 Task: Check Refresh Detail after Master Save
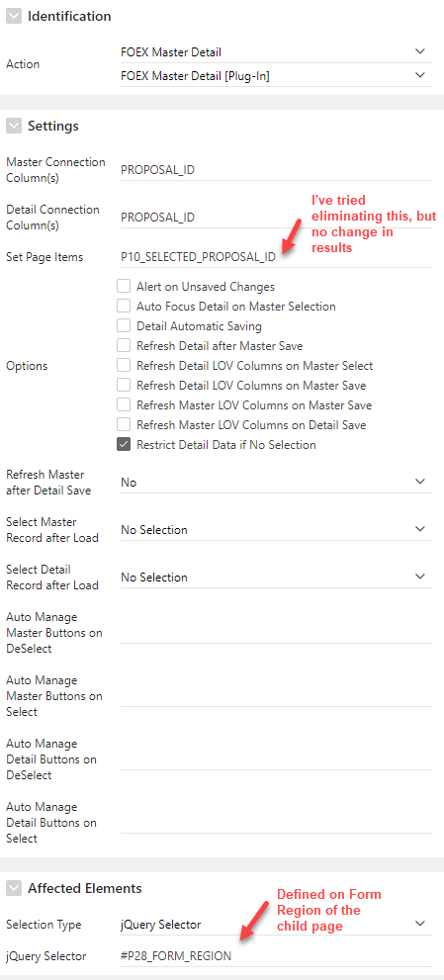tap(124, 346)
